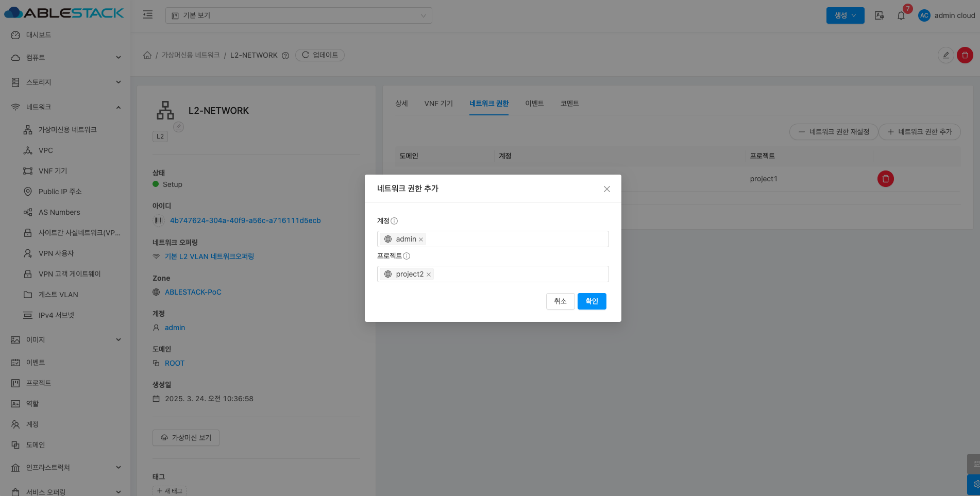Open the notifications bell
Screen dimensions: 980x496
[901, 15]
